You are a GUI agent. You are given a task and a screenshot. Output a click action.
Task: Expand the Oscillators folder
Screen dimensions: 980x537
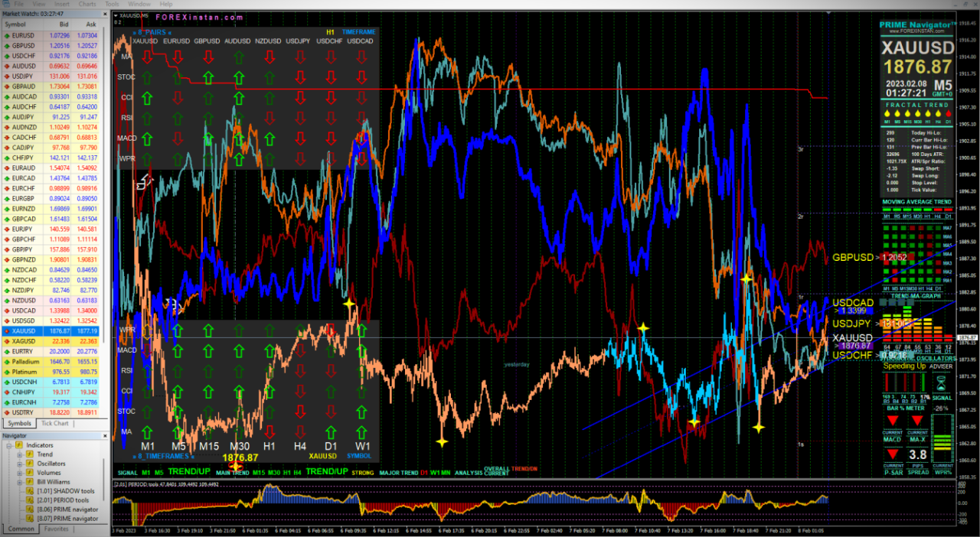[x=19, y=463]
